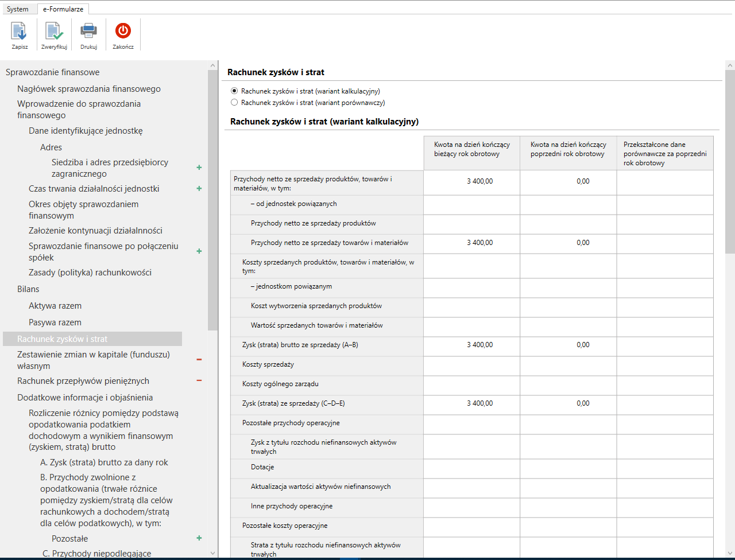735x560 pixels.
Task: Open Okres objęty sprawozdaniem finansowym
Action: coord(84,210)
